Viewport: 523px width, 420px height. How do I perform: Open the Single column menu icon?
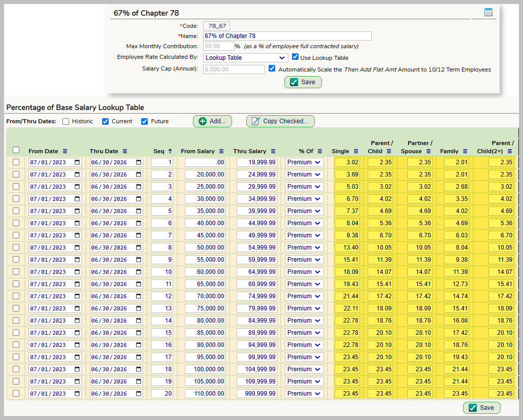[x=356, y=151]
